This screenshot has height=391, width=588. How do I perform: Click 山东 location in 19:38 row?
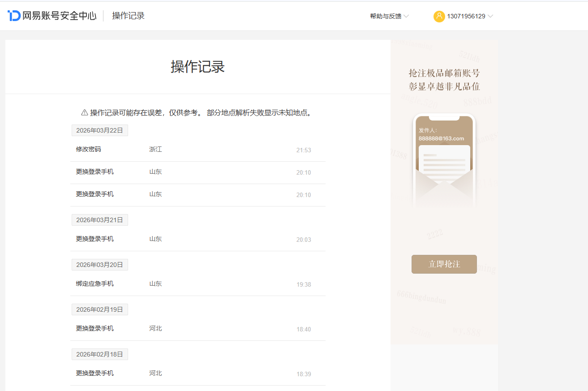(155, 284)
